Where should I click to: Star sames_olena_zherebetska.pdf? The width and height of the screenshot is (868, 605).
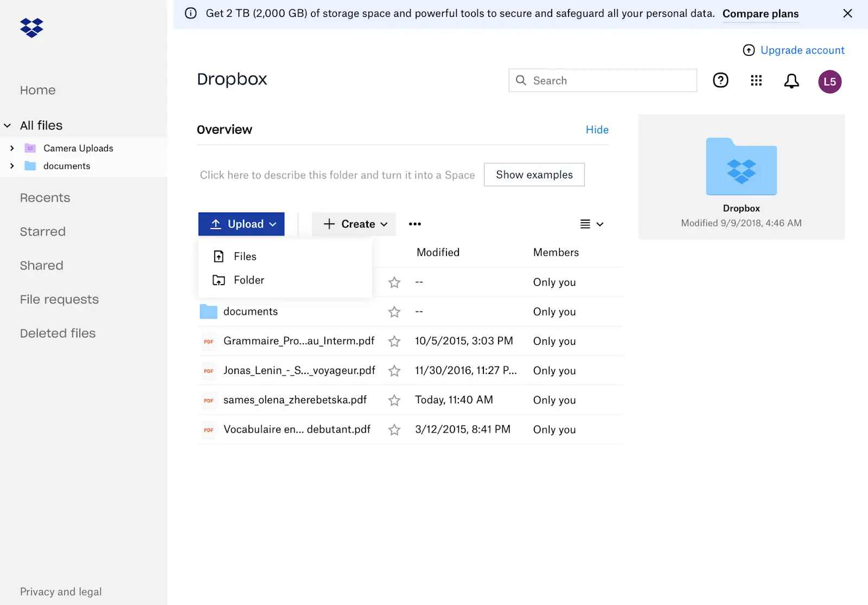click(x=394, y=400)
